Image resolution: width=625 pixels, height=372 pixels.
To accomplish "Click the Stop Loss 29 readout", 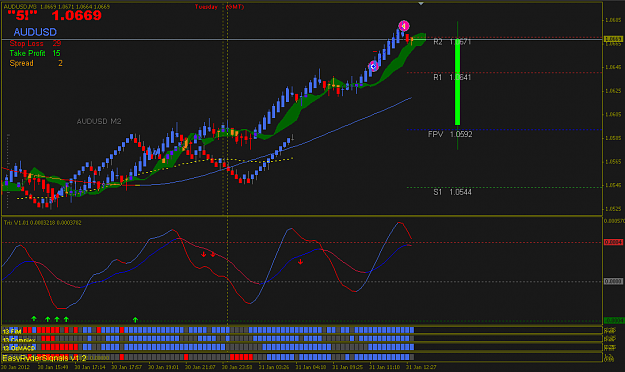I will pyautogui.click(x=35, y=43).
